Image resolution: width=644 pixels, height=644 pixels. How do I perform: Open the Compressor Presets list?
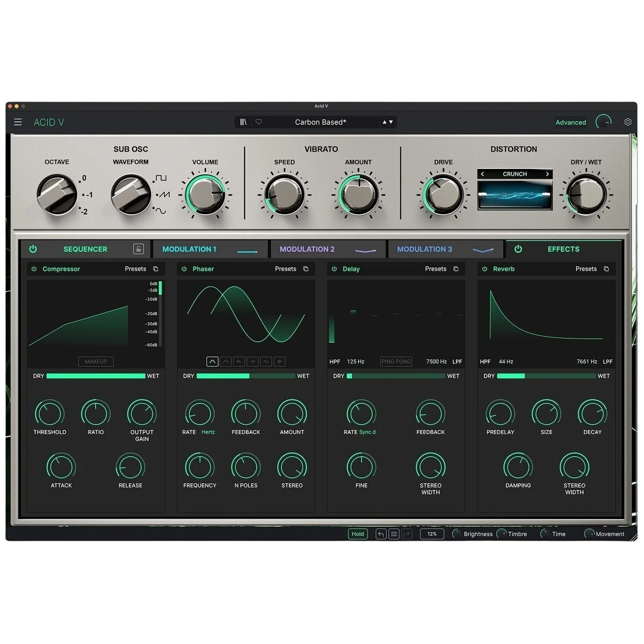[136, 269]
